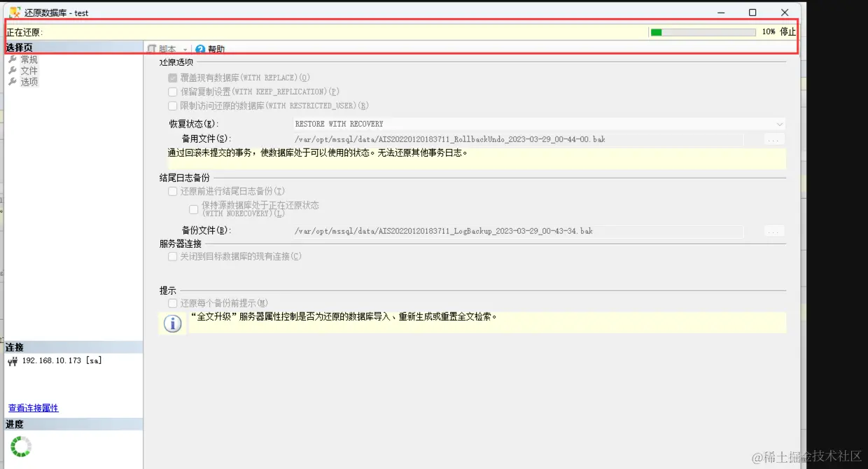Screen dimensions: 868x469
Task: Click the 10% progress text
Action: (x=769, y=31)
